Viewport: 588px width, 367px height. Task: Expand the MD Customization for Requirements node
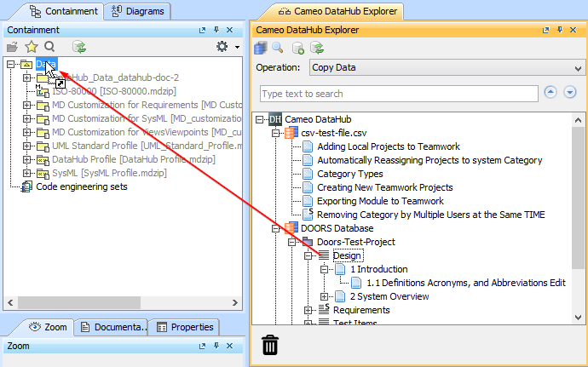pos(26,105)
